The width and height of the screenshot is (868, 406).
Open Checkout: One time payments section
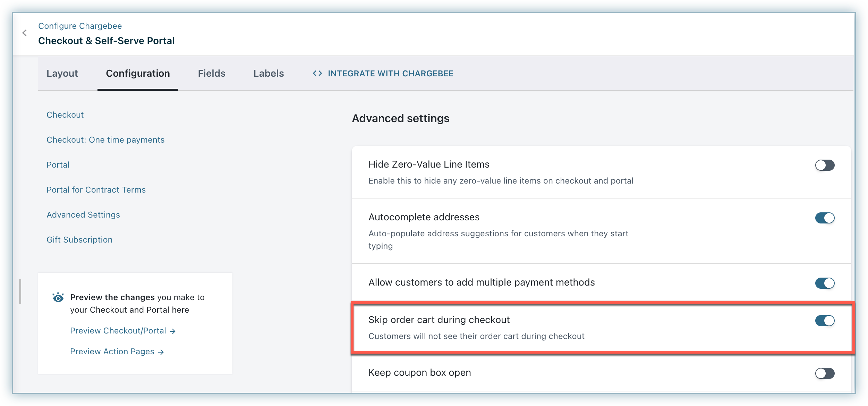pos(105,140)
